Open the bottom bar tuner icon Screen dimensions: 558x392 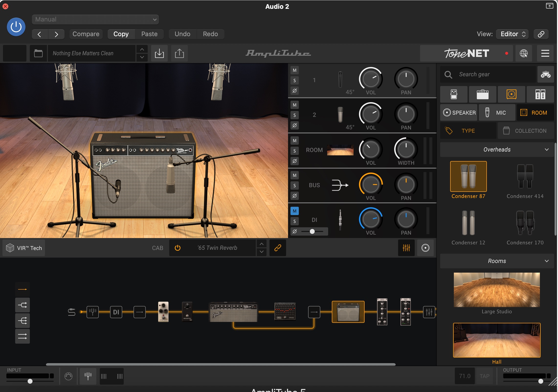click(x=88, y=376)
